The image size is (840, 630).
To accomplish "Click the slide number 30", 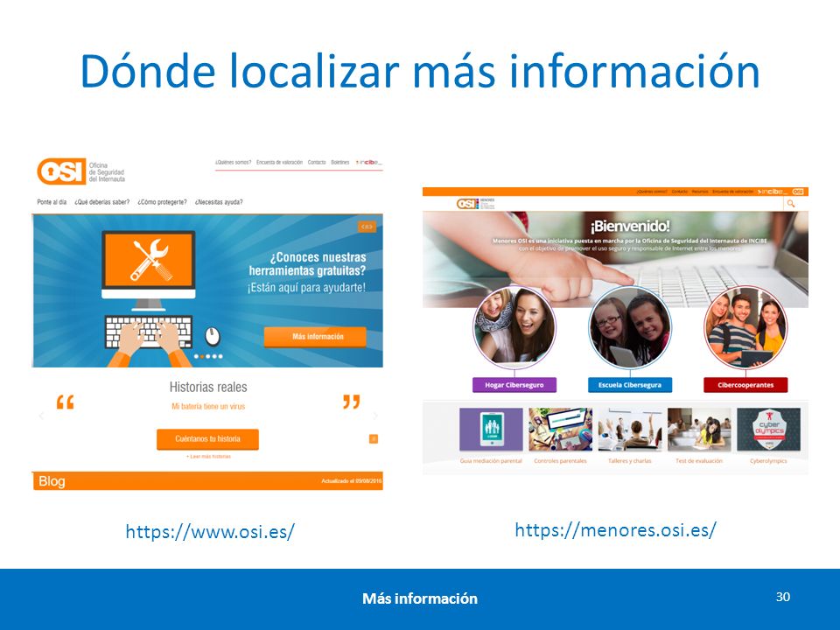I will click(x=782, y=597).
